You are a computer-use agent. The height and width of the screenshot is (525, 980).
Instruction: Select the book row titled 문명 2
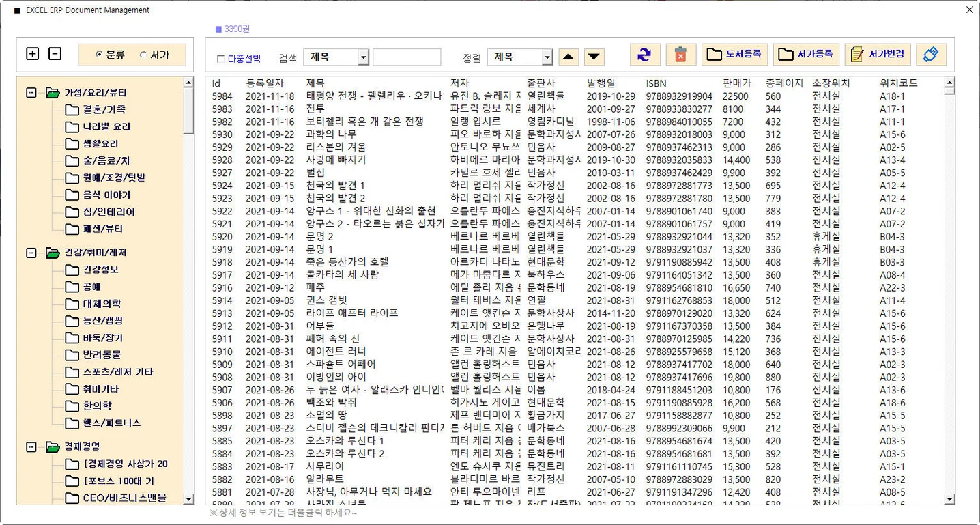coord(575,236)
